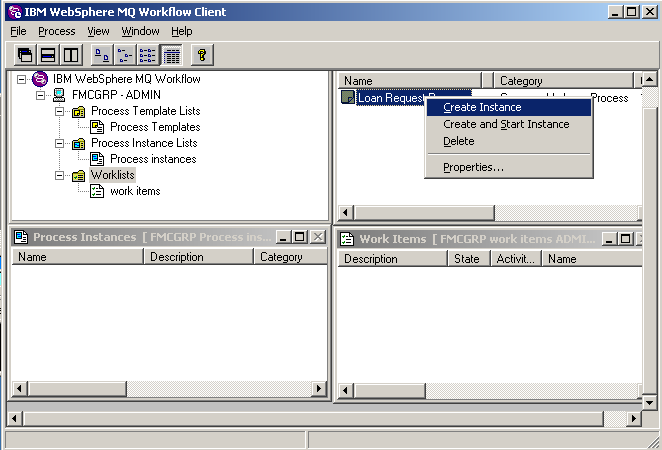
Task: Click the Tile Horizontally toolbar icon
Action: 48,55
